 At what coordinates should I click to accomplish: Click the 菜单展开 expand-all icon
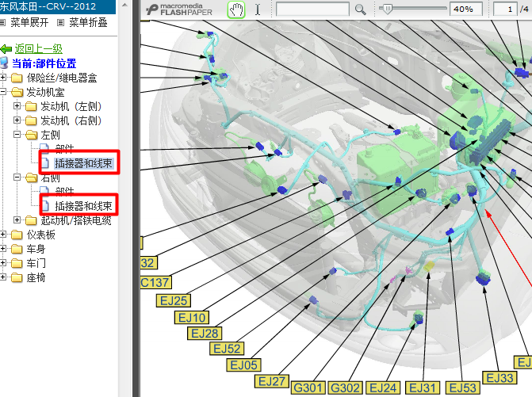point(2,23)
